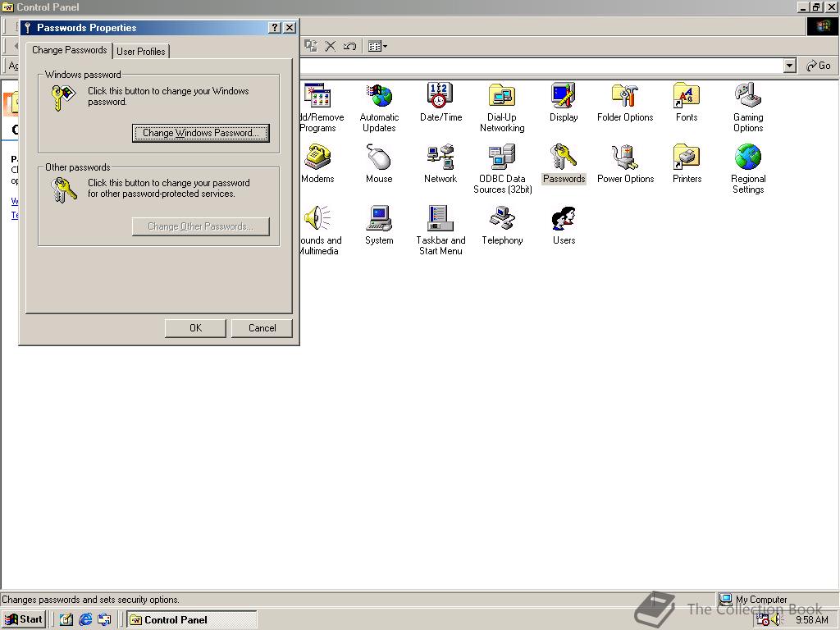The width and height of the screenshot is (840, 630).
Task: Open the Telephony icon
Action: [502, 219]
